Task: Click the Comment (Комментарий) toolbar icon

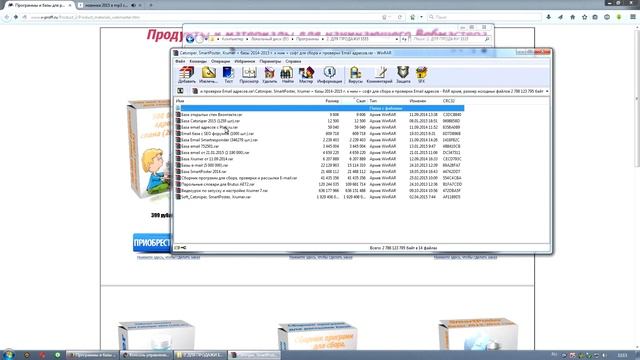Action: (380, 75)
